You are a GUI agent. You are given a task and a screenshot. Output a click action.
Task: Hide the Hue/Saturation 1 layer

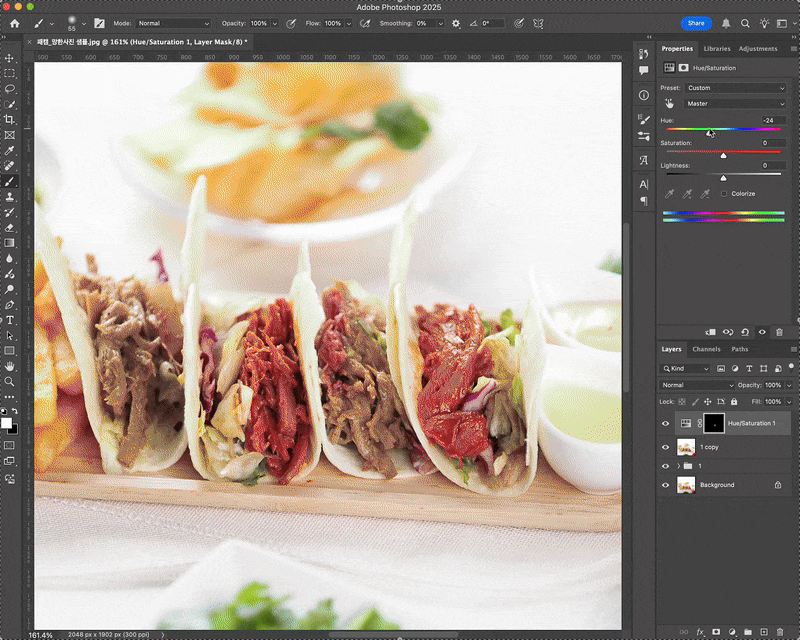click(x=665, y=424)
